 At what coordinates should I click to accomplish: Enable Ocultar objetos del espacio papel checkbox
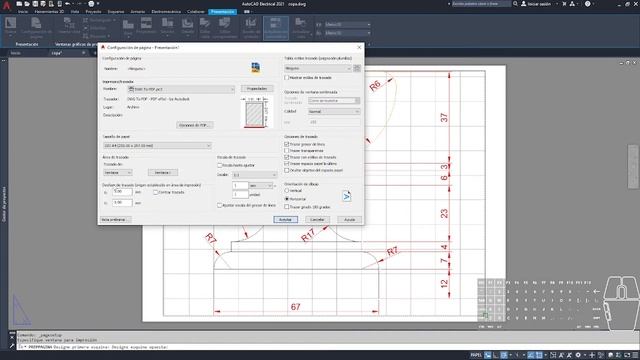pyautogui.click(x=287, y=170)
